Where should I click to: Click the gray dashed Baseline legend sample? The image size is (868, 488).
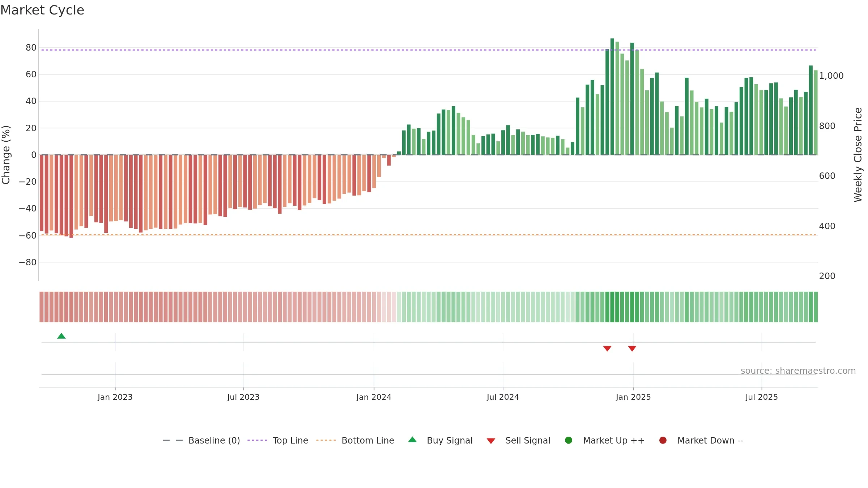[x=173, y=440]
